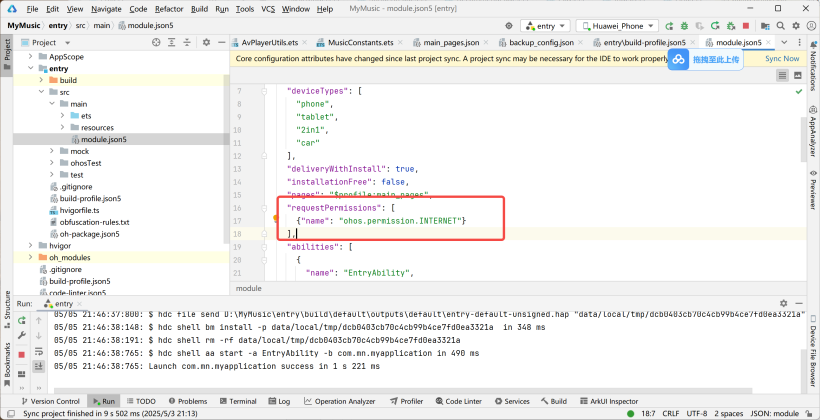The width and height of the screenshot is (820, 420).
Task: Click the CRLF line separator status item
Action: pyautogui.click(x=671, y=414)
